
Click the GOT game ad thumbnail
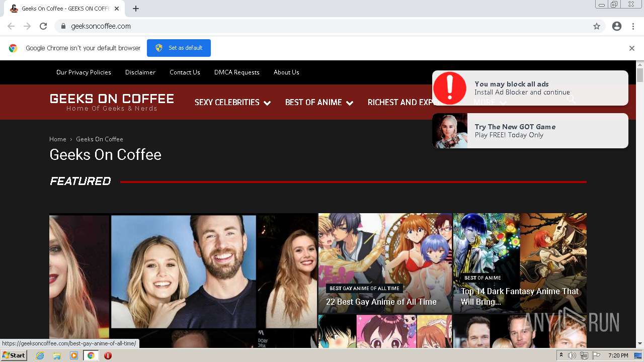tap(450, 131)
